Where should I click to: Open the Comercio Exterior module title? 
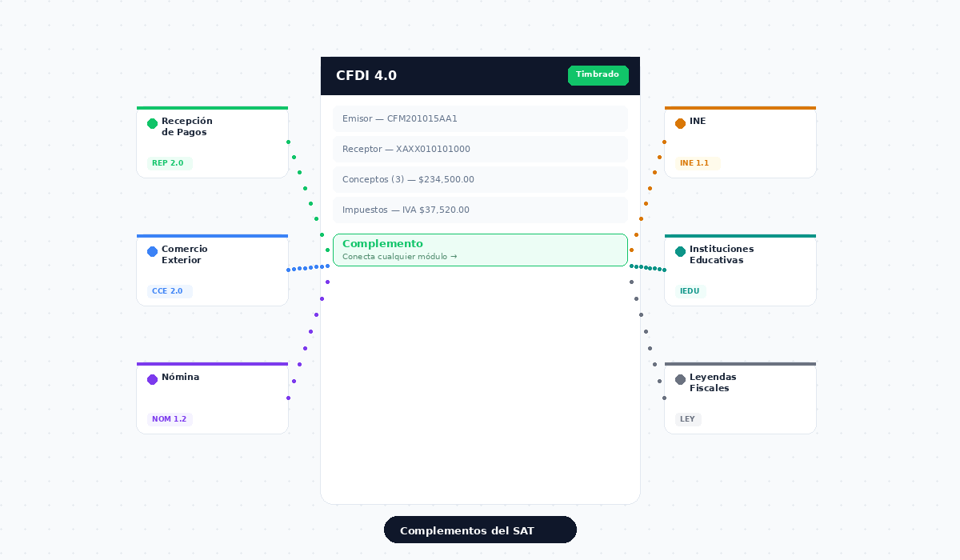click(185, 254)
